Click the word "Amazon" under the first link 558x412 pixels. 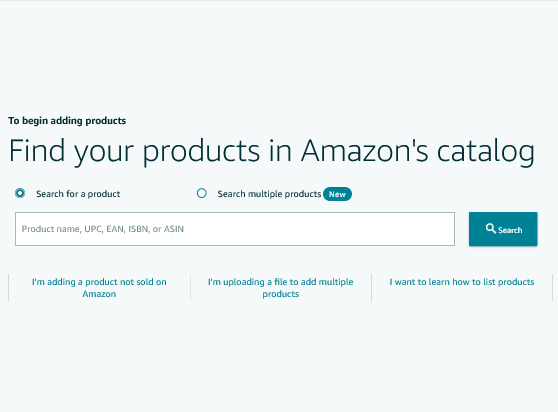(x=99, y=294)
